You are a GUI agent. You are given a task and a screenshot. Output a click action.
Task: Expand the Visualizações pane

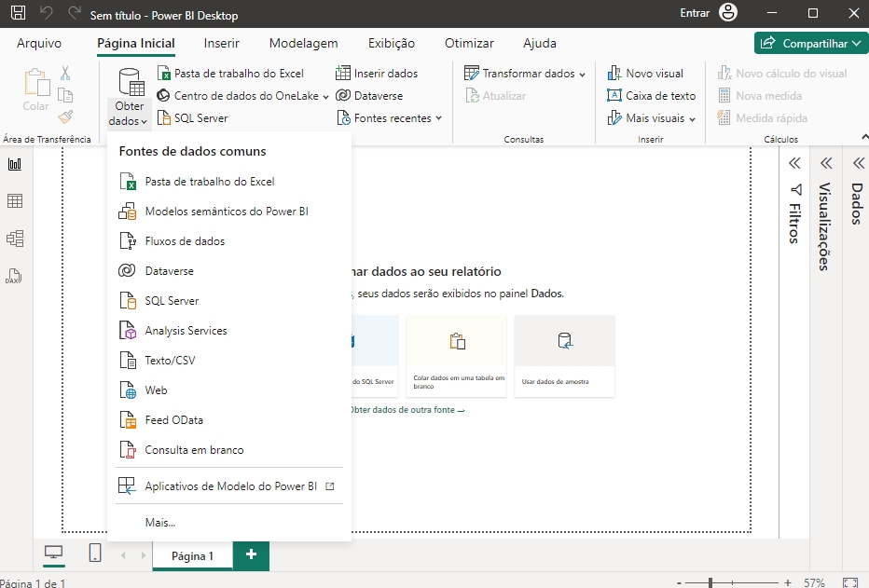[x=825, y=164]
